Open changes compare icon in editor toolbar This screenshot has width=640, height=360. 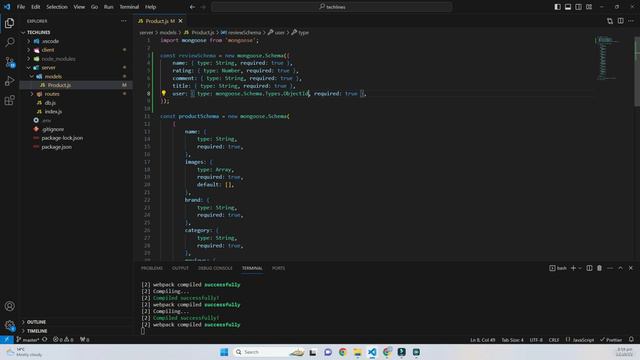pyautogui.click(x=610, y=21)
